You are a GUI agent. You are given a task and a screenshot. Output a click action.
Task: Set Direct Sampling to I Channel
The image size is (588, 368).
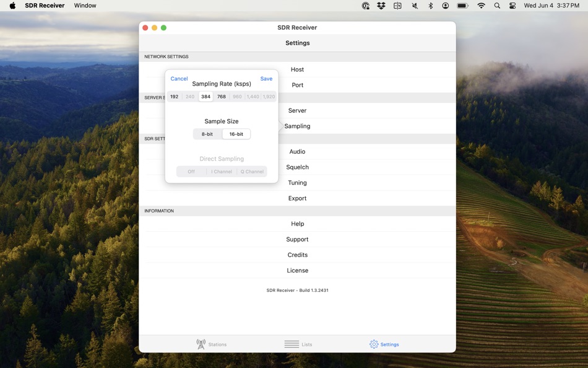pos(222,172)
